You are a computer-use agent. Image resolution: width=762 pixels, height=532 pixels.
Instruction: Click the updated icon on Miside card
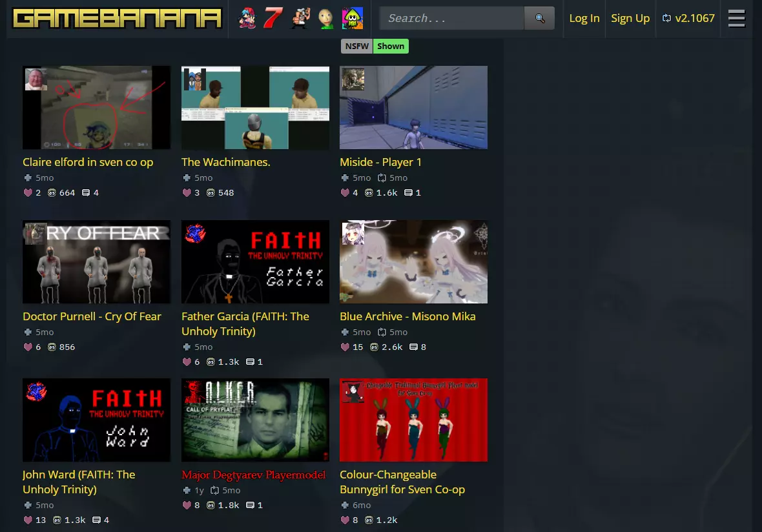pos(382,178)
